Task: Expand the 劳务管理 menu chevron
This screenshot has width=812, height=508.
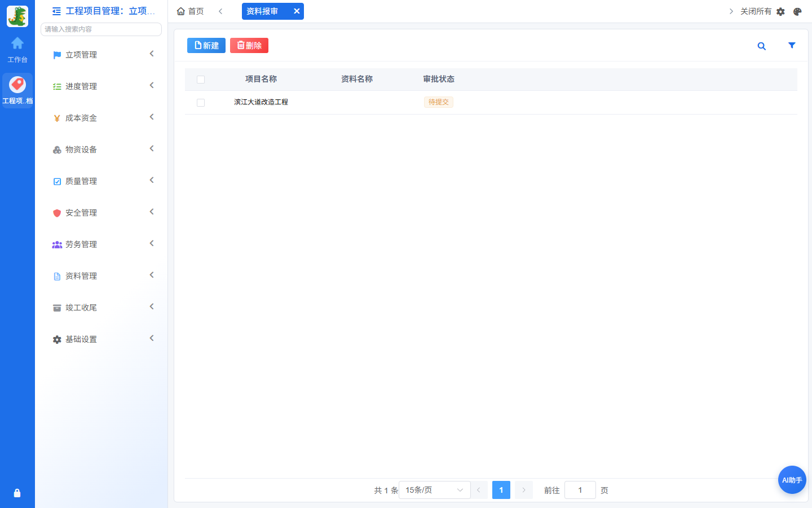Action: 152,244
